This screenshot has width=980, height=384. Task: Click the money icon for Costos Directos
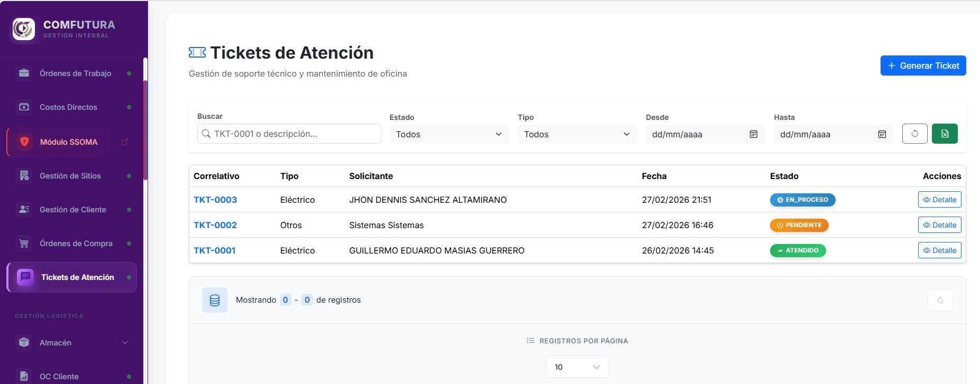tap(24, 107)
